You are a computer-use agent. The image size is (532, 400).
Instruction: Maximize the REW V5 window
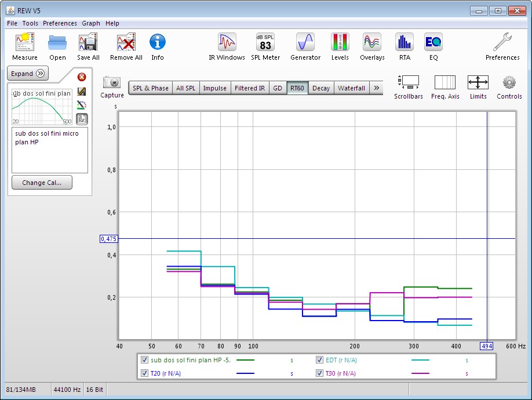tap(498, 10)
